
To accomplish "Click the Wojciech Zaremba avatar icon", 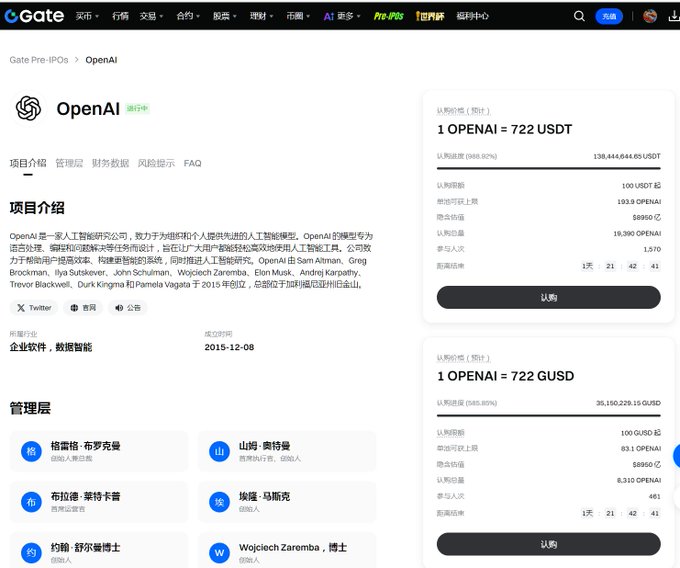I will [219, 553].
